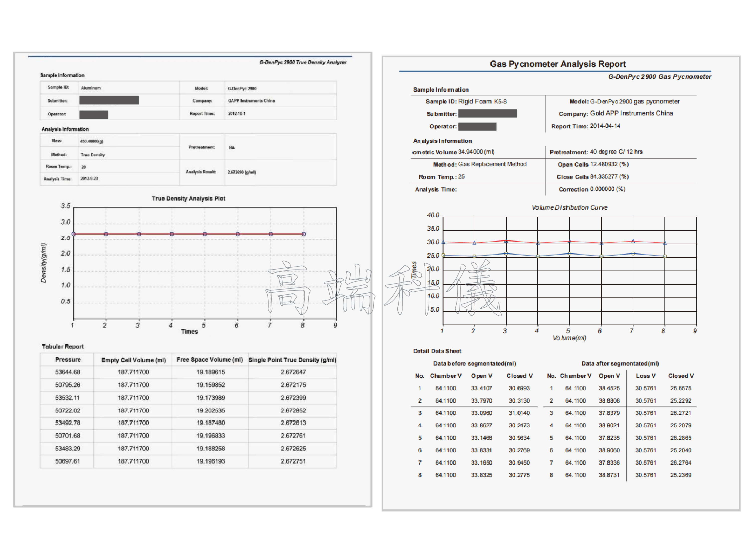Select the 'True Density' method value
Viewport: 747px width, 560px height.
[x=93, y=155]
